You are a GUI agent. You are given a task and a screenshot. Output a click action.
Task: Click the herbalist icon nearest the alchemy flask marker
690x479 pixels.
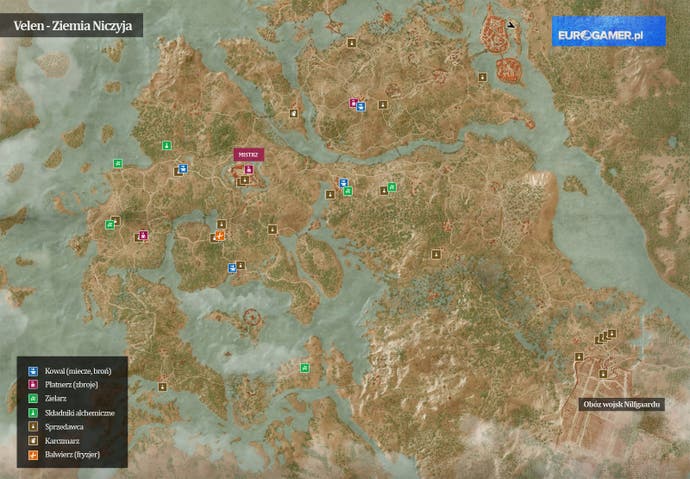pyautogui.click(x=118, y=164)
